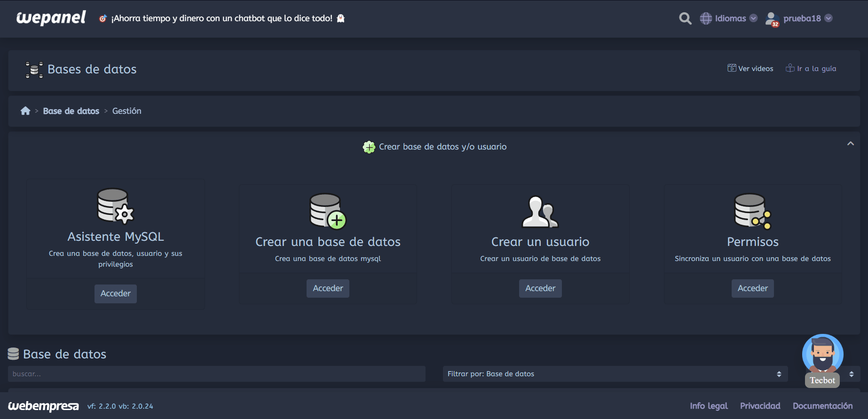Focus the buscar search field

tap(216, 374)
